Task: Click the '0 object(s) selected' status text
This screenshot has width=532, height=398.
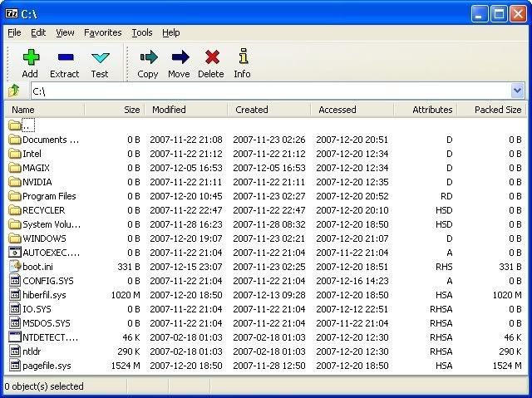Action: click(44, 386)
